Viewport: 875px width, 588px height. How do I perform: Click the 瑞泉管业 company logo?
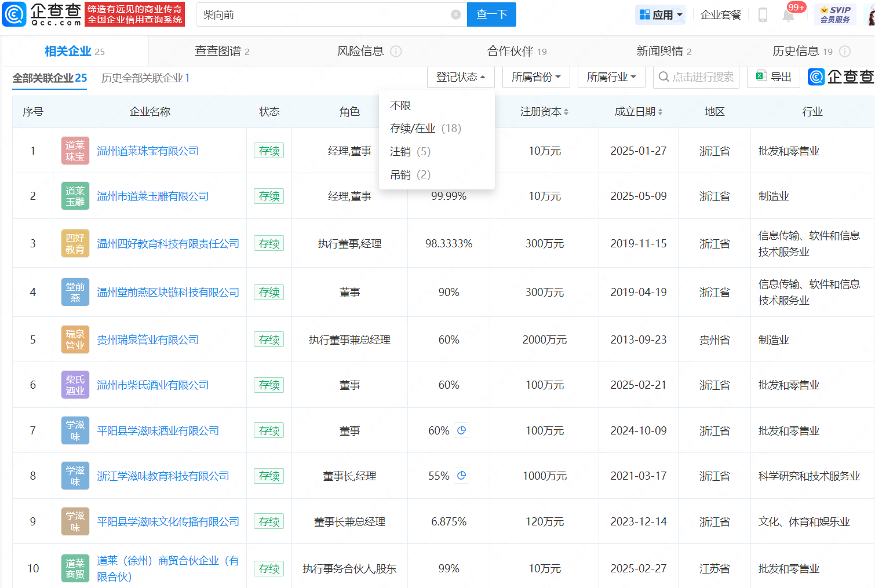(75, 339)
